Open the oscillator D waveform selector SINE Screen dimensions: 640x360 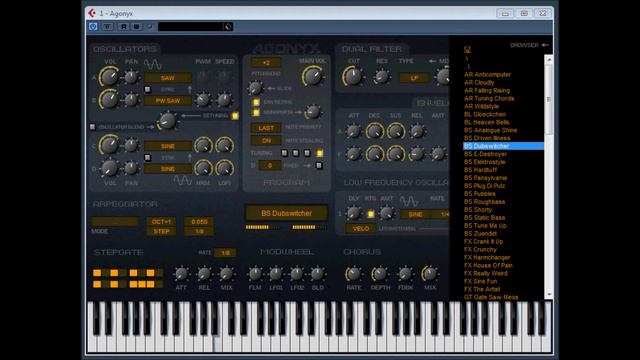168,169
